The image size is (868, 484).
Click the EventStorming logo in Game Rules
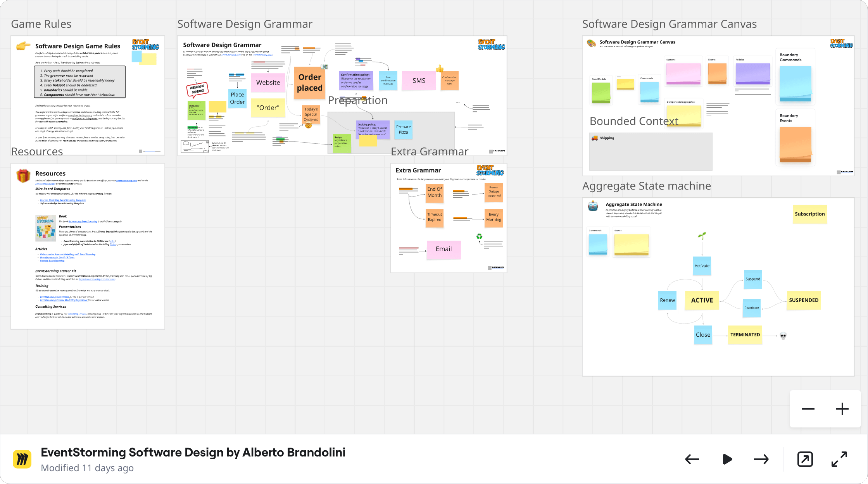[145, 45]
